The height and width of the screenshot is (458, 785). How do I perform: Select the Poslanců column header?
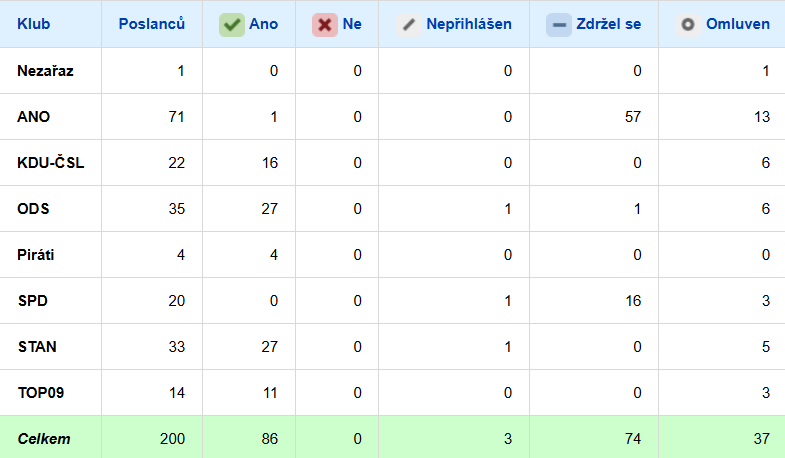coord(151,24)
